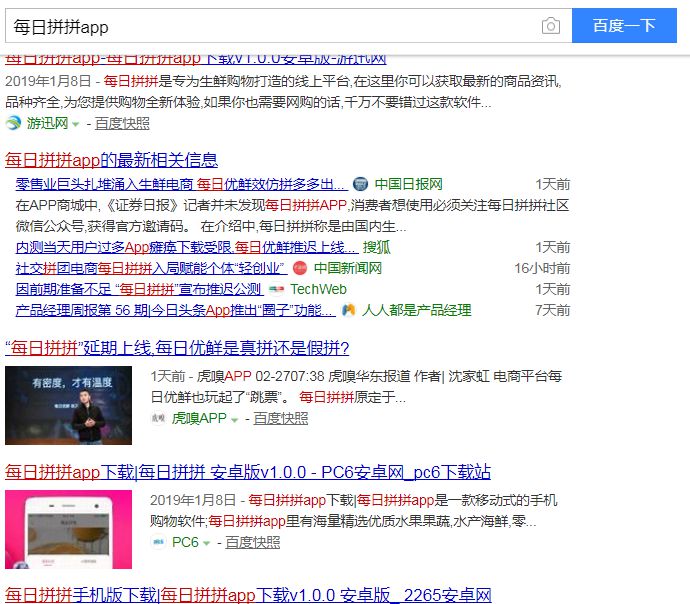Click the camera image search icon
This screenshot has height=604, width=690.
(550, 26)
